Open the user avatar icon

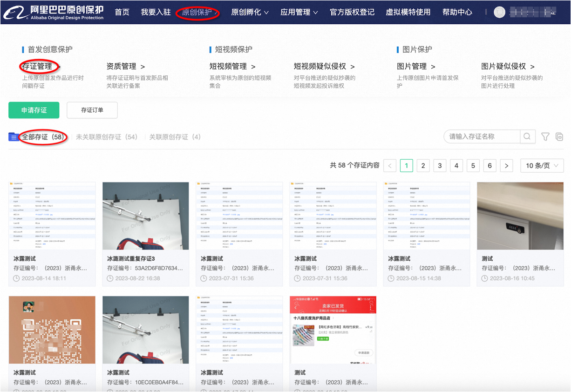[x=499, y=13]
